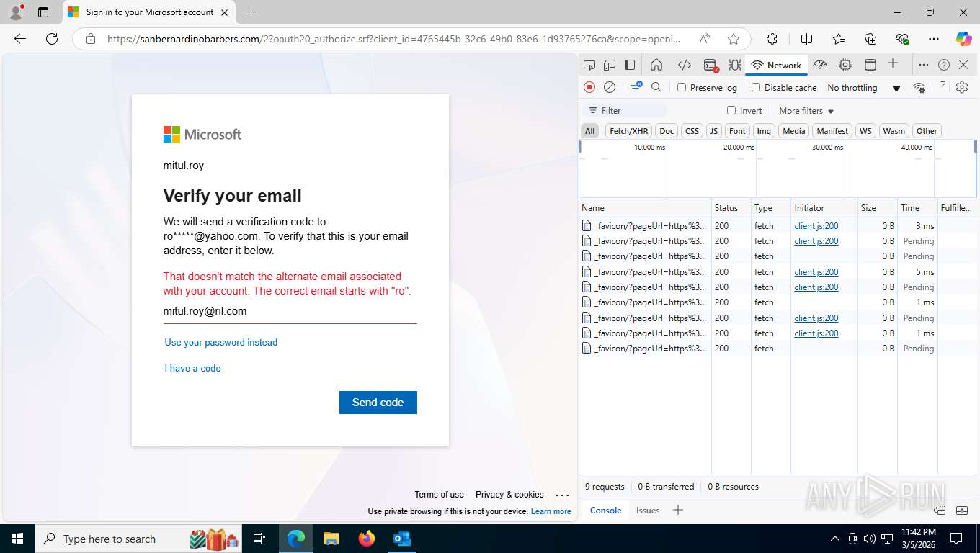This screenshot has height=553, width=980.
Task: Switch to the Console drawer tab
Action: (x=605, y=510)
